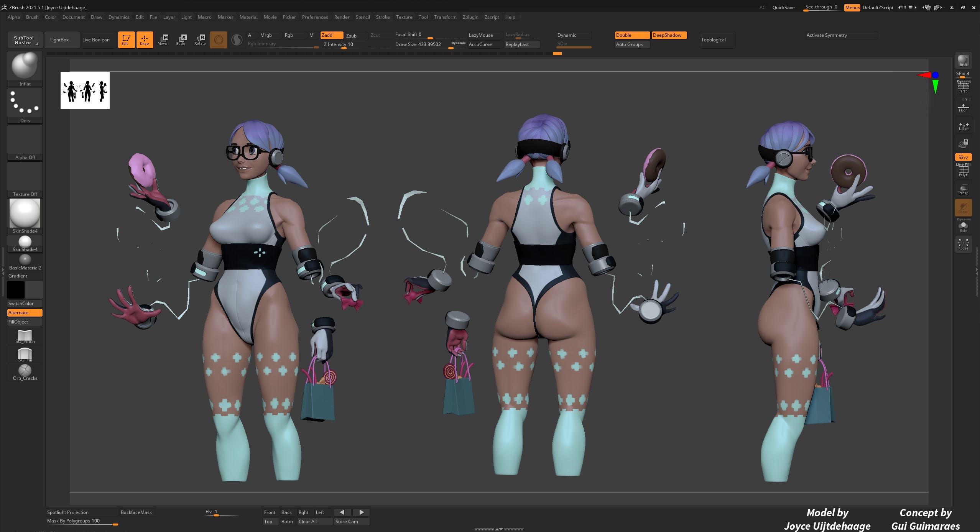
Task: Open the Texture Off selector
Action: (x=25, y=179)
